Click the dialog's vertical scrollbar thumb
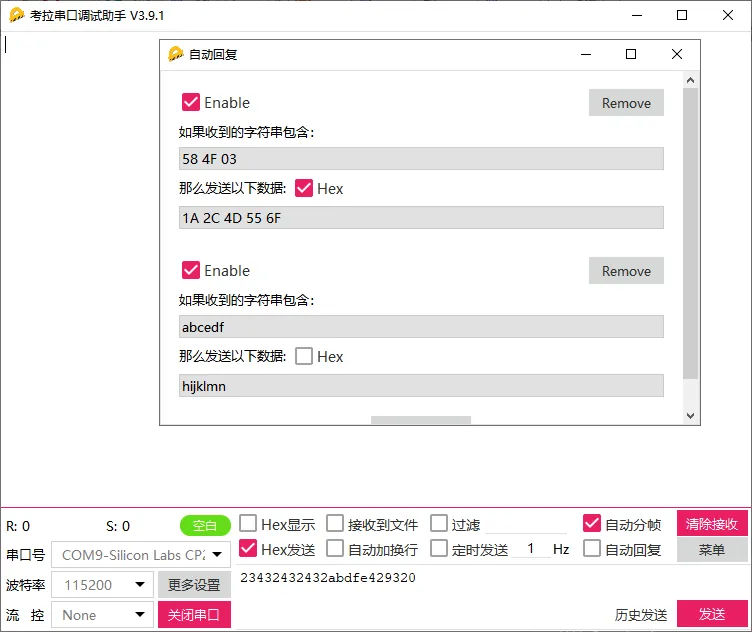The width and height of the screenshot is (752, 632). pyautogui.click(x=690, y=233)
